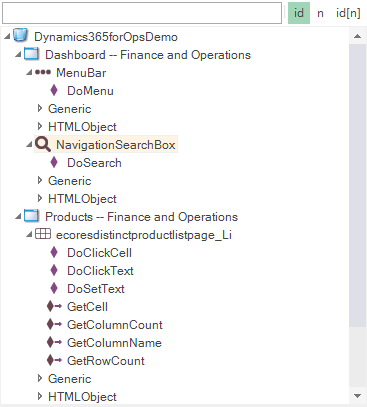Select the NavigationSearchBox label
The image size is (367, 407).
116,145
